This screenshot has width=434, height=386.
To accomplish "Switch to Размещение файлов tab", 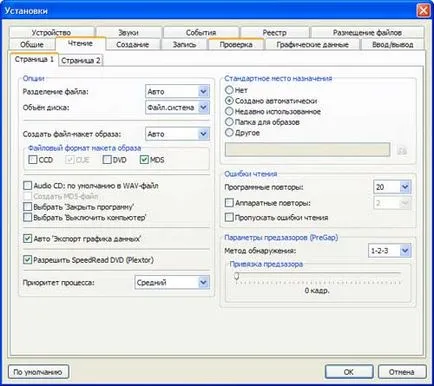I will click(x=367, y=32).
